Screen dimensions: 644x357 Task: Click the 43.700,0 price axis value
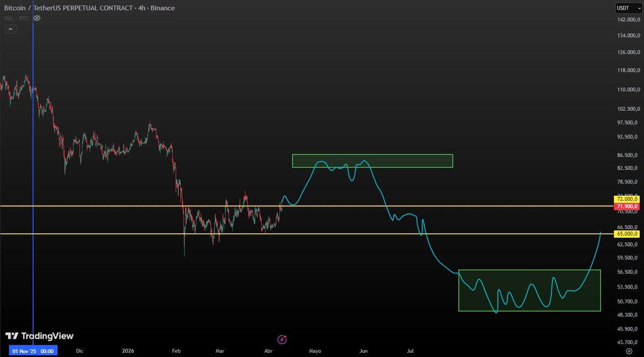pos(628,342)
